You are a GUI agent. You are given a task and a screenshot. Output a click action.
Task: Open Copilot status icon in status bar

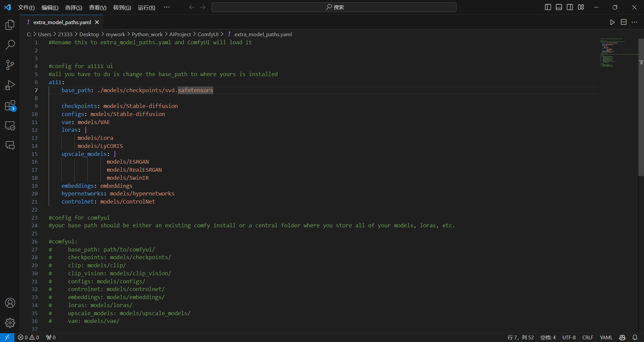623,337
